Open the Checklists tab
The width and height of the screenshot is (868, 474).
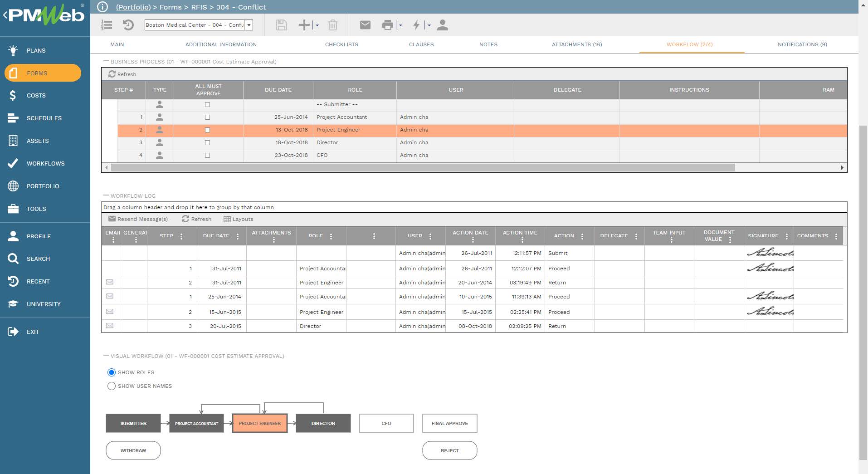341,44
